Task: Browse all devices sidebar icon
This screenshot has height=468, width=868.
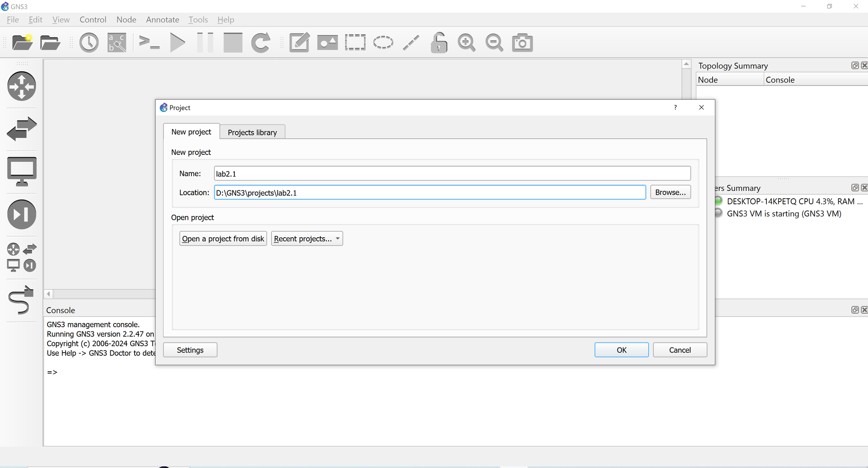Action: click(22, 257)
